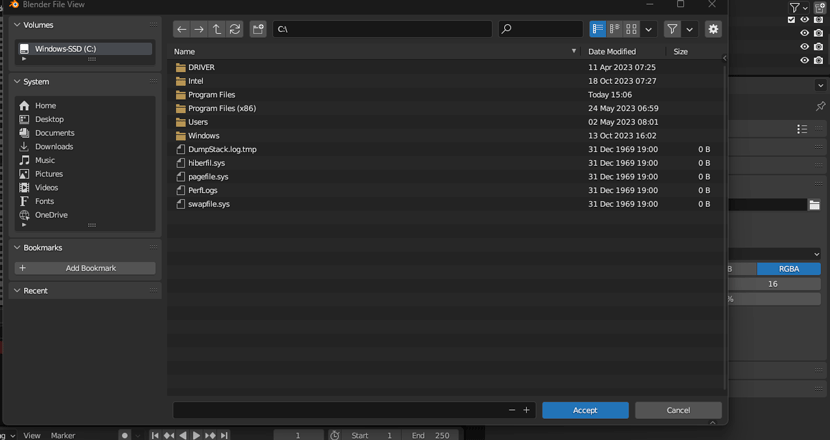Image resolution: width=830 pixels, height=440 pixels.
Task: Click the output path folder icon in Properties
Action: click(x=815, y=205)
